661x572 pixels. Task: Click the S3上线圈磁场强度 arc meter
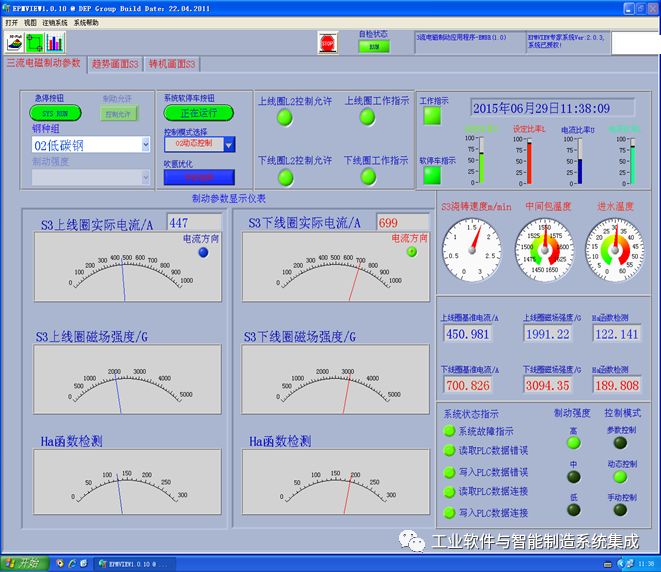tap(127, 379)
